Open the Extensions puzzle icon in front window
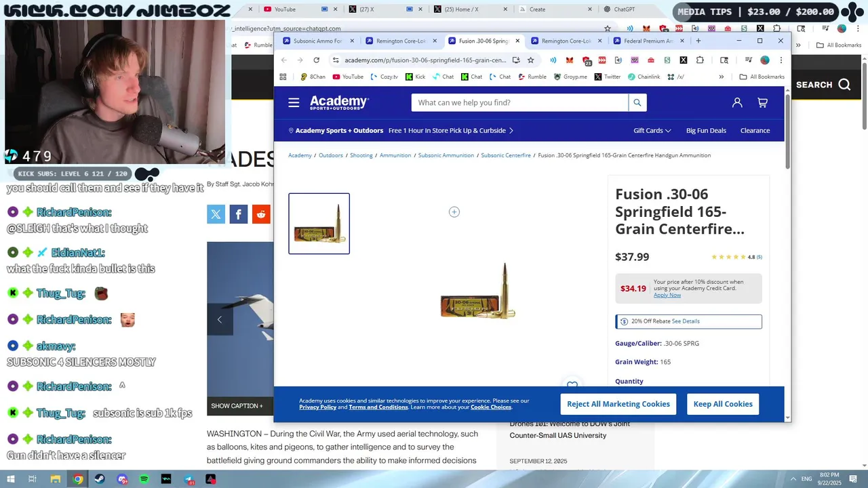The width and height of the screenshot is (868, 488). (700, 60)
